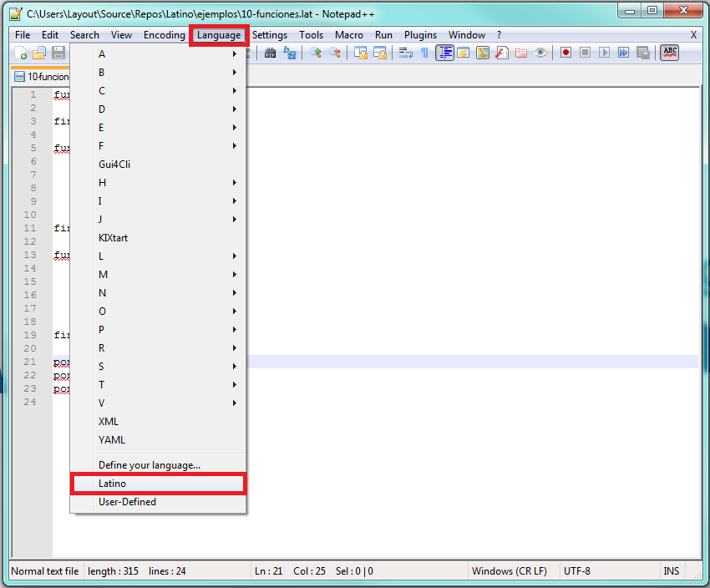Click Save current recorded macro icon

click(643, 53)
